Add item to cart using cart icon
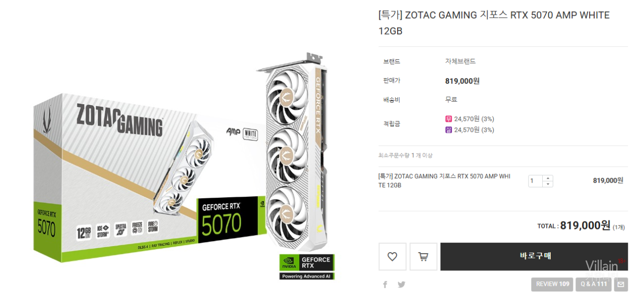 pos(423,257)
